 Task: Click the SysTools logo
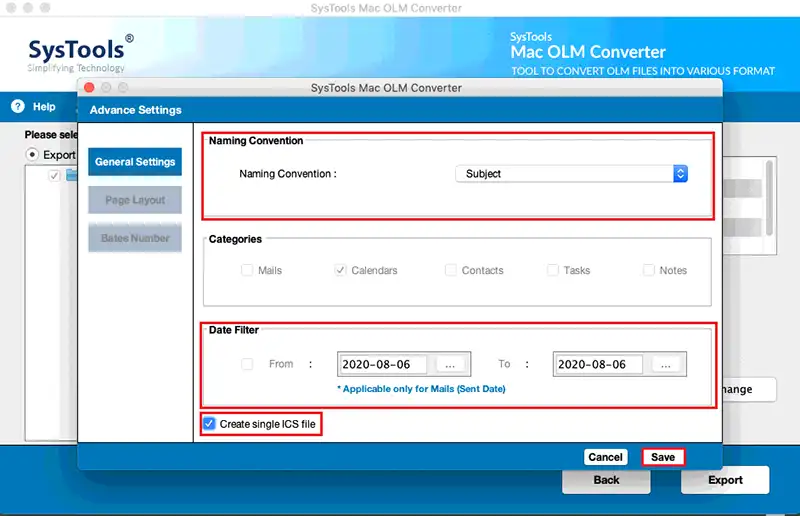(81, 54)
